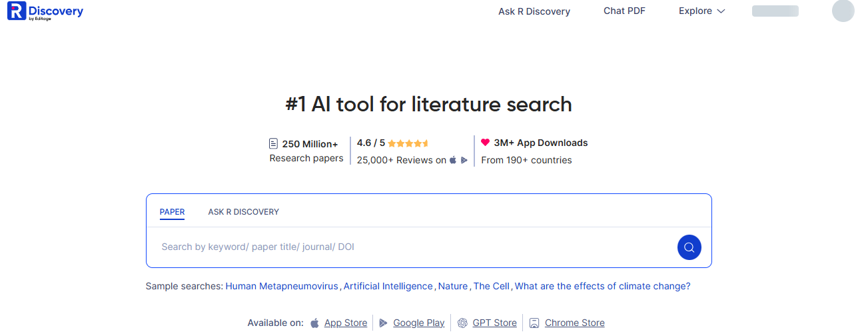Click the 4.6 / 5 rating text
This screenshot has height=336, width=868.
coord(371,143)
